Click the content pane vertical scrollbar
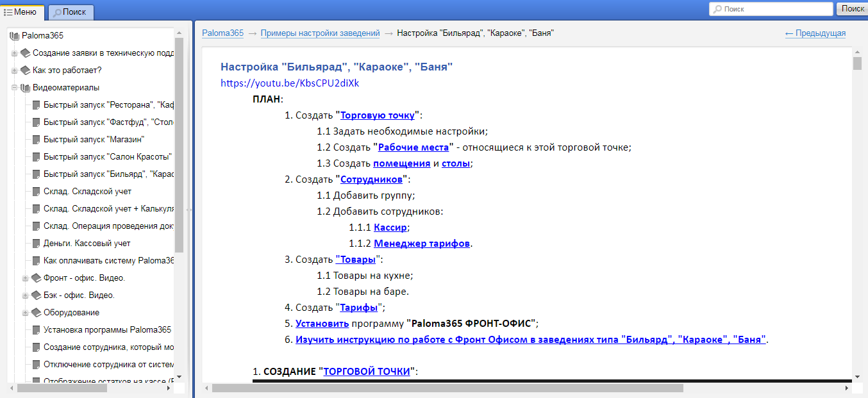This screenshot has width=868, height=398. pyautogui.click(x=857, y=63)
